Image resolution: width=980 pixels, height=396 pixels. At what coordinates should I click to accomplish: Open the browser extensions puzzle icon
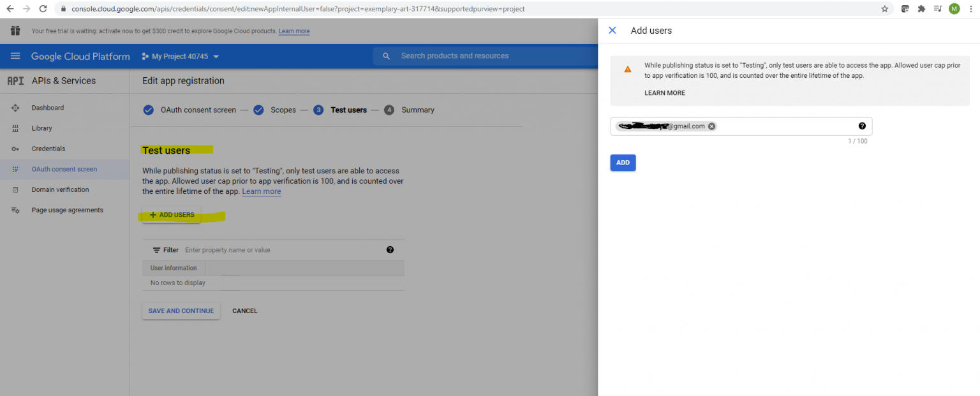tap(923, 8)
